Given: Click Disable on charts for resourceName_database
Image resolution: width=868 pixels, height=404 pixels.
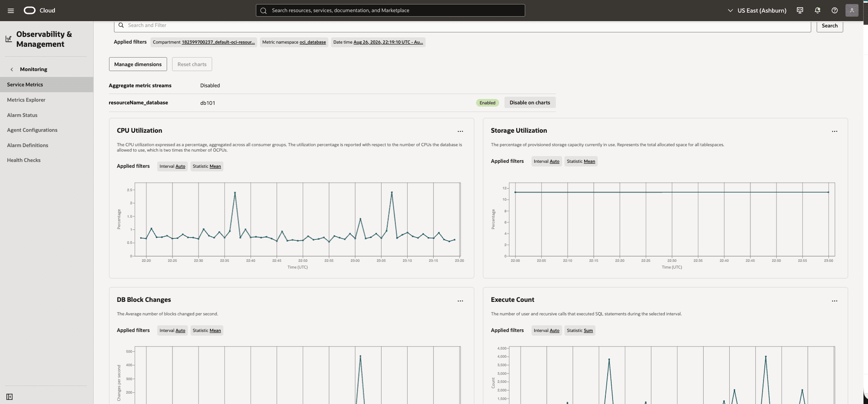Looking at the screenshot, I should [x=530, y=103].
